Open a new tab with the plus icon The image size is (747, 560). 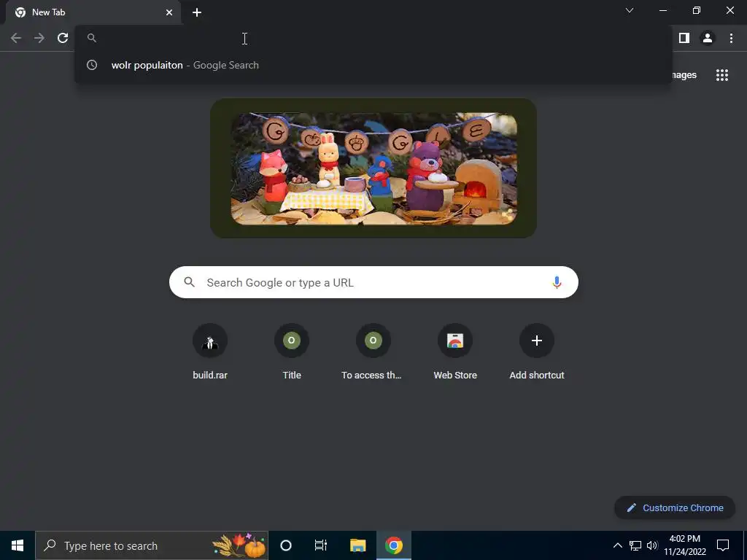pos(197,12)
